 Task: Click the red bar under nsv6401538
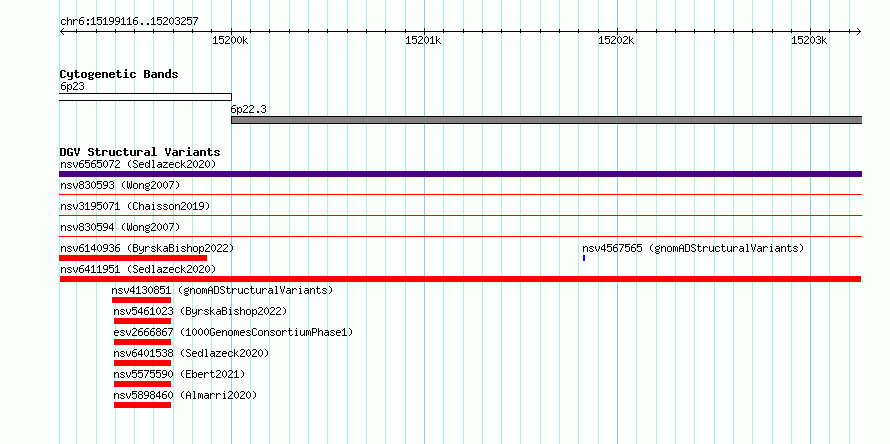click(142, 363)
